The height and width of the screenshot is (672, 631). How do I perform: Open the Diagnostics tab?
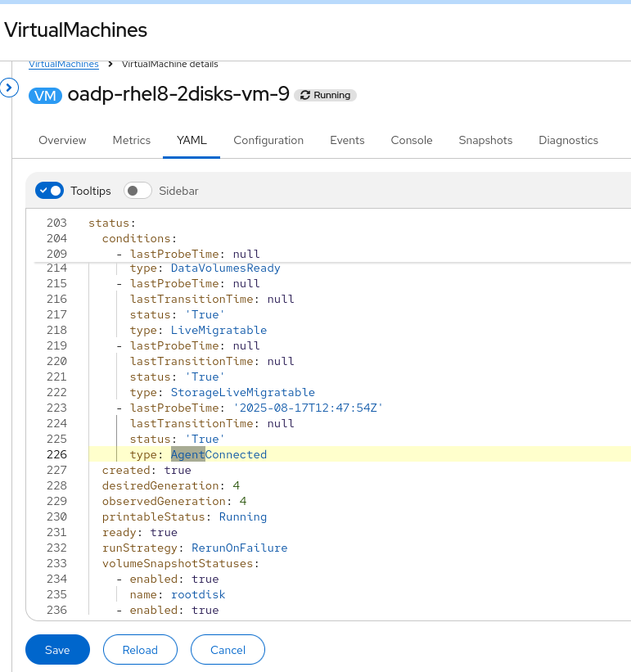tap(568, 140)
